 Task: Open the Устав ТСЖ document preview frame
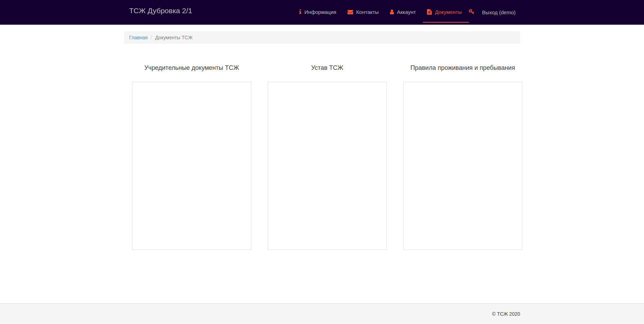[x=327, y=166]
